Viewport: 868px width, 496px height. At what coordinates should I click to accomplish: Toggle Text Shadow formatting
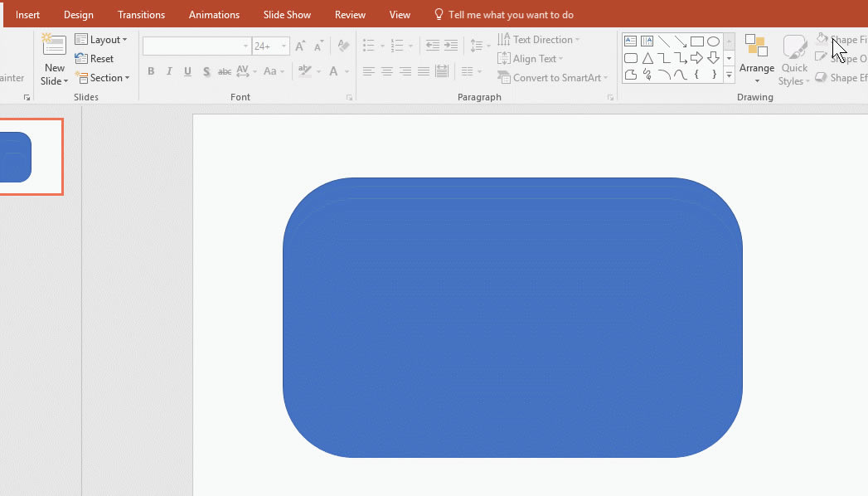206,71
